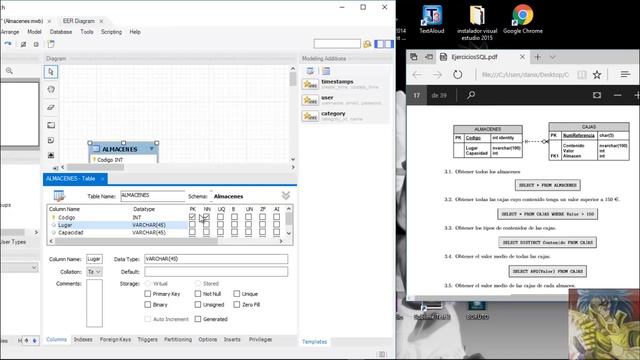Select the category template
The height and width of the screenshot is (360, 640).
[344, 116]
